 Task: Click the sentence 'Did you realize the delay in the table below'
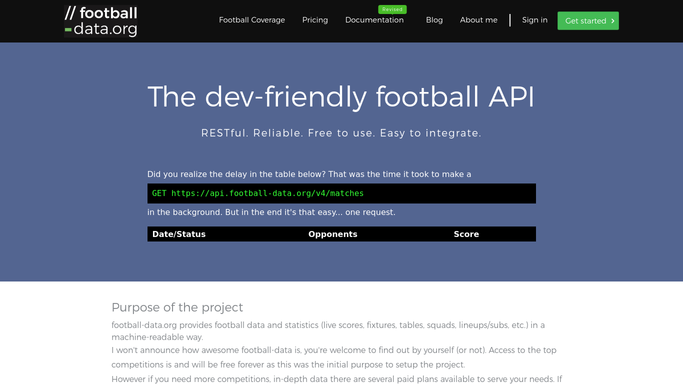click(309, 174)
